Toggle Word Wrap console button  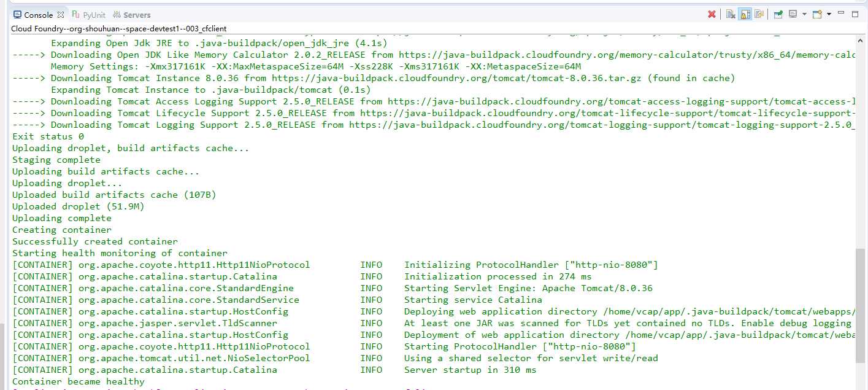pos(759,14)
